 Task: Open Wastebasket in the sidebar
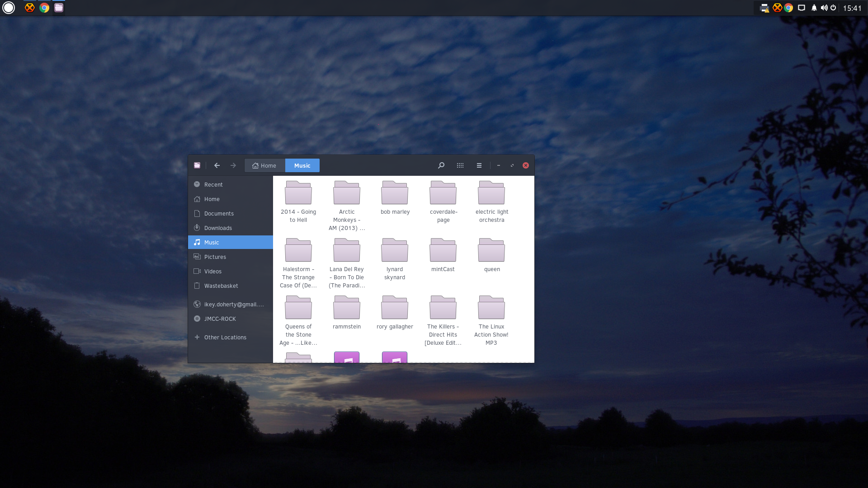(231, 286)
